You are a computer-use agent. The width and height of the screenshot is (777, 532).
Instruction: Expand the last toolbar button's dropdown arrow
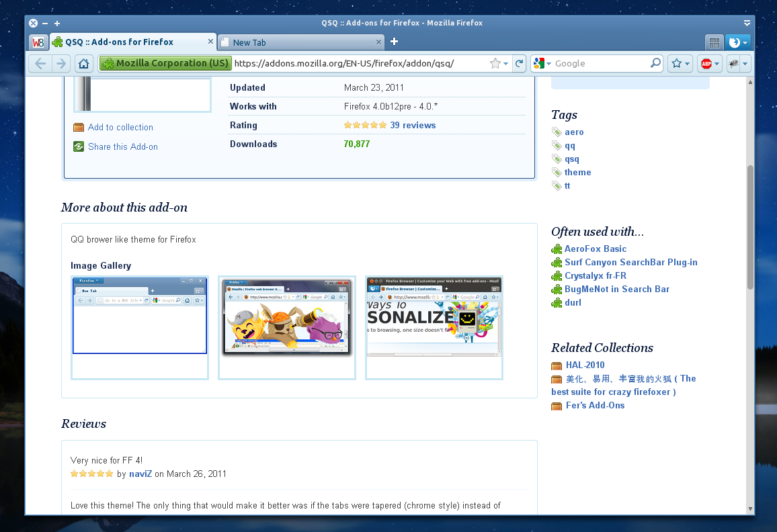click(x=745, y=64)
